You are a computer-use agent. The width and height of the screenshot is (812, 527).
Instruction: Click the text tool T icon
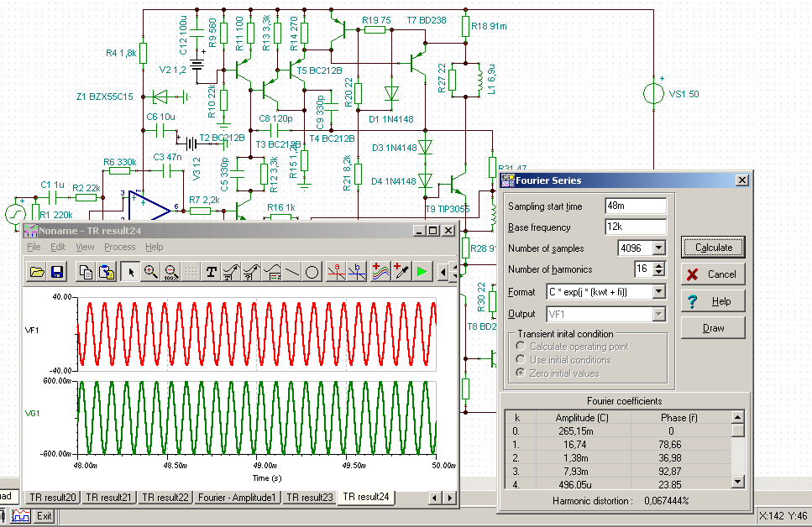(x=212, y=272)
